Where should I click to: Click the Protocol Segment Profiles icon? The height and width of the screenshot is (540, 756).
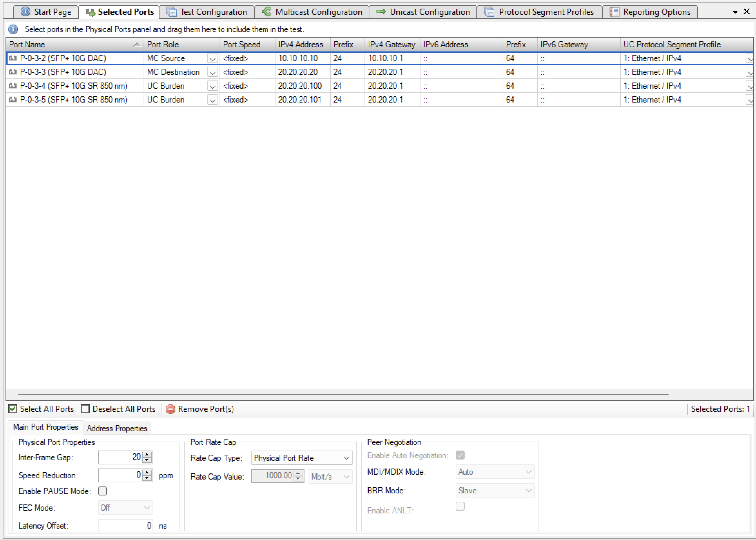pyautogui.click(x=489, y=12)
